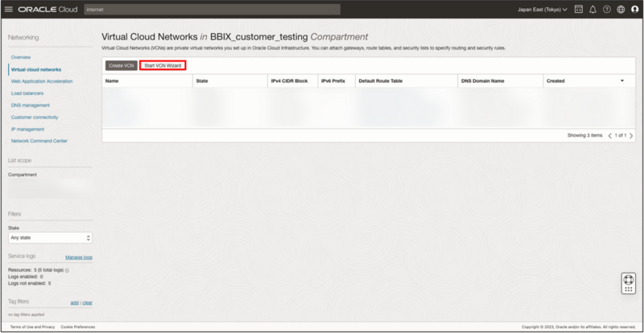Open the floating support lifebuoy widget
This screenshot has width=644, height=333.
coord(629,283)
